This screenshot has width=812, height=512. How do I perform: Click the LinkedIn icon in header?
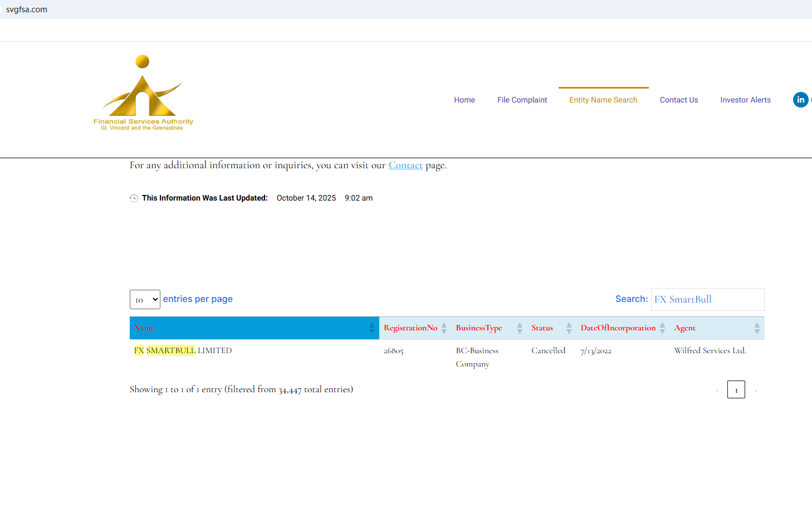pyautogui.click(x=800, y=100)
